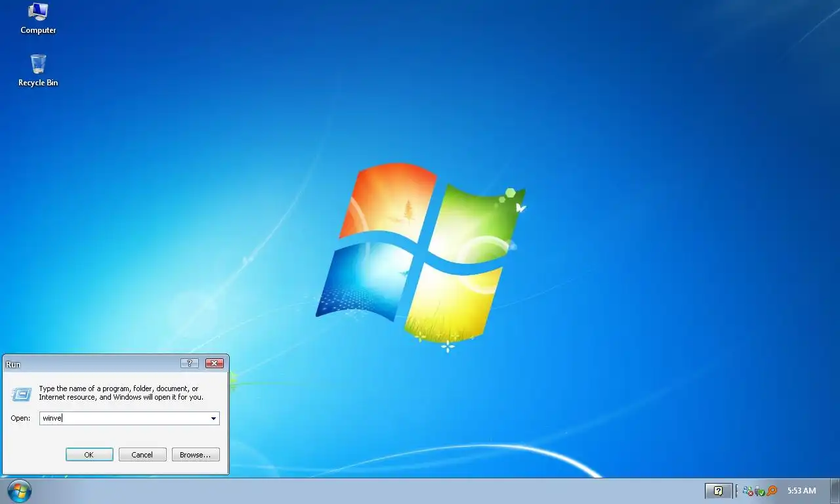
Task: Open the orange magnifier tray icon
Action: pyautogui.click(x=772, y=491)
